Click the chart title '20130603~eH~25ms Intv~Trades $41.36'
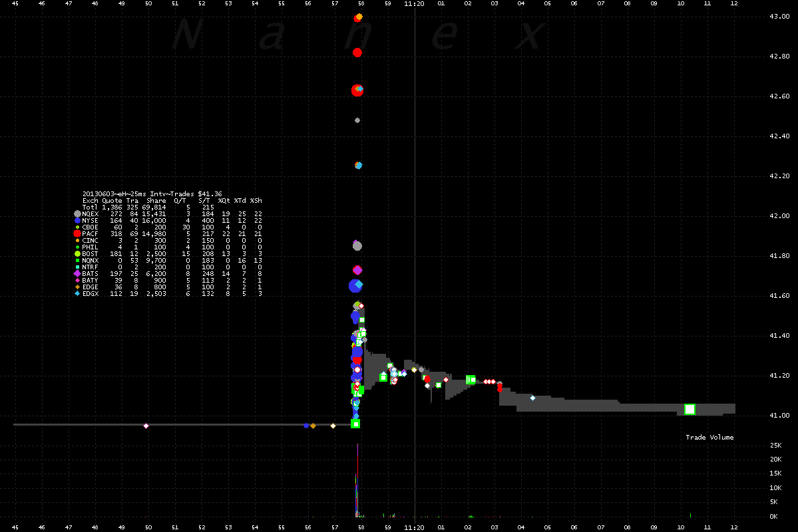 click(152, 194)
